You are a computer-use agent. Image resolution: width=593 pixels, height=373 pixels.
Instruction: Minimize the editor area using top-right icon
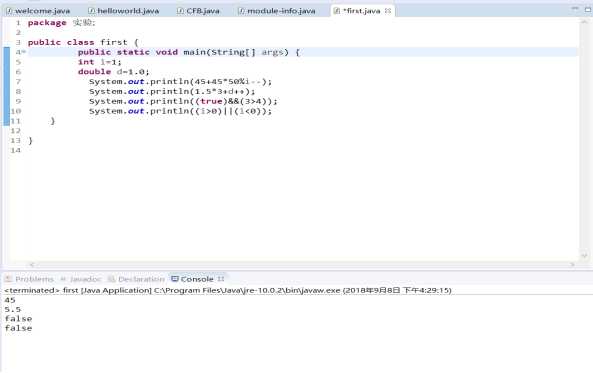(575, 9)
